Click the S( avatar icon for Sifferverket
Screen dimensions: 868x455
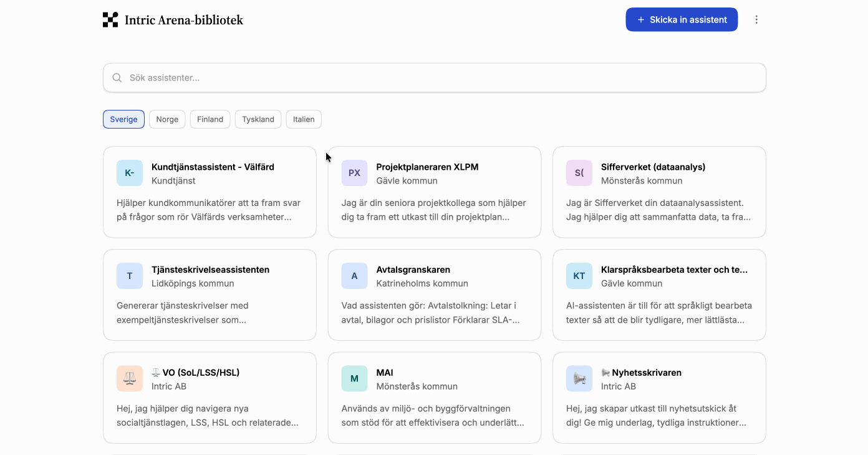click(x=579, y=173)
